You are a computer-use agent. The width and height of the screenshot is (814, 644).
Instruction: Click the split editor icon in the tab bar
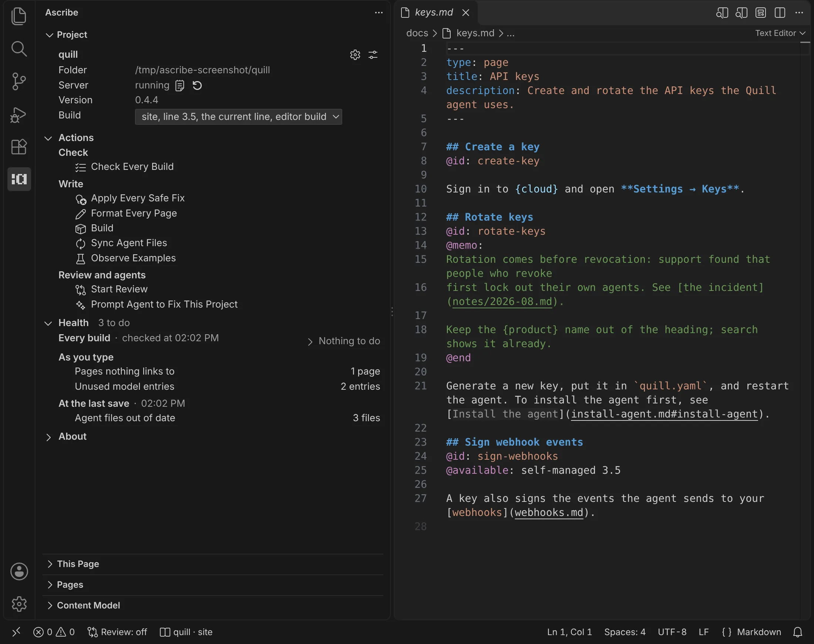point(780,13)
